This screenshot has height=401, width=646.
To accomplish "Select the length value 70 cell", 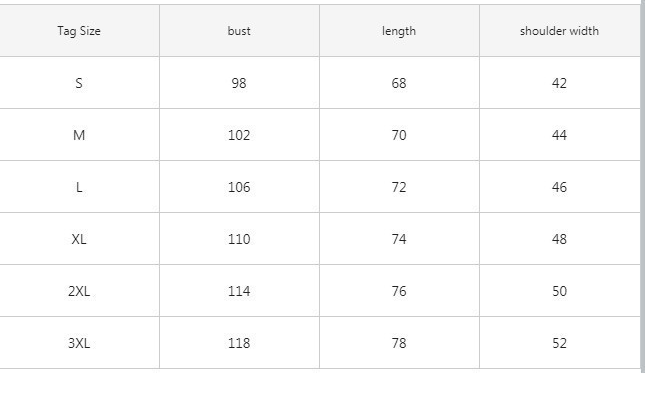I will [399, 135].
